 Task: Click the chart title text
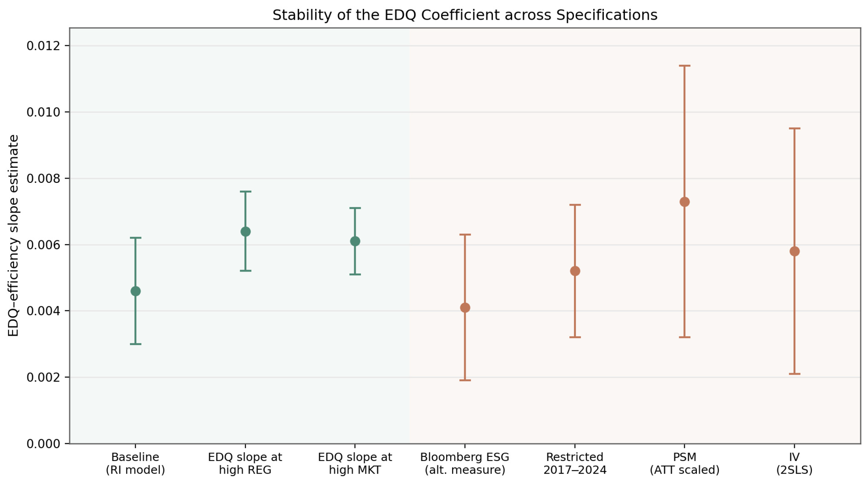465,15
